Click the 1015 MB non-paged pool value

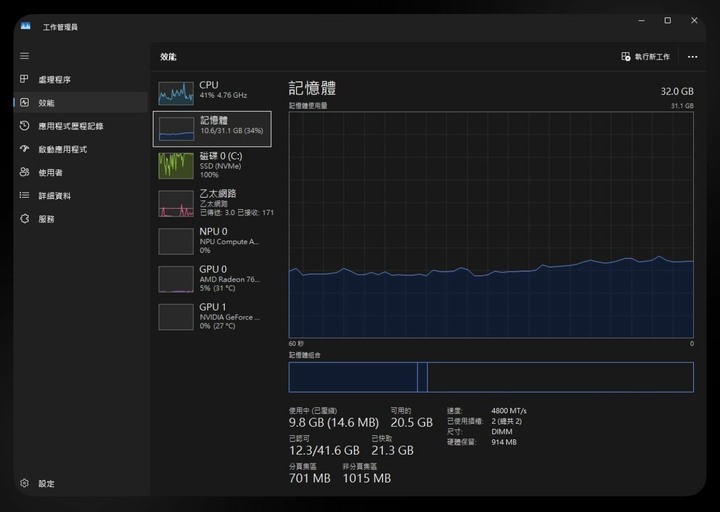[366, 478]
